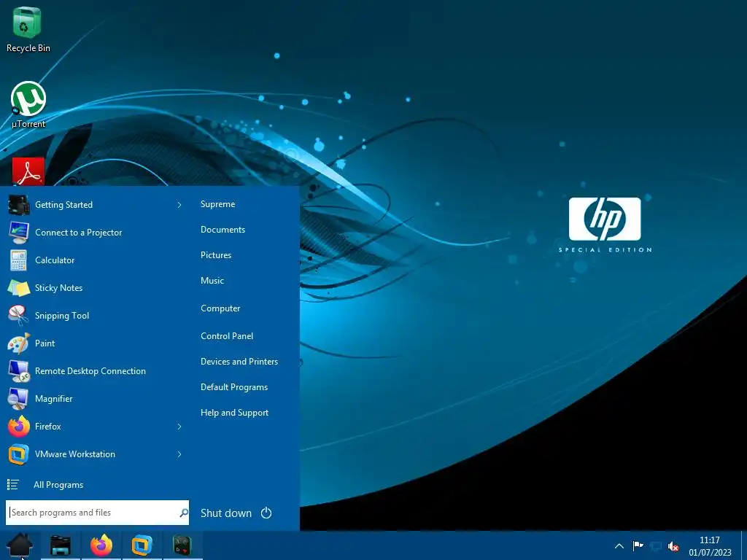
Task: Click the Magnifier icon in the Start menu
Action: pos(18,399)
